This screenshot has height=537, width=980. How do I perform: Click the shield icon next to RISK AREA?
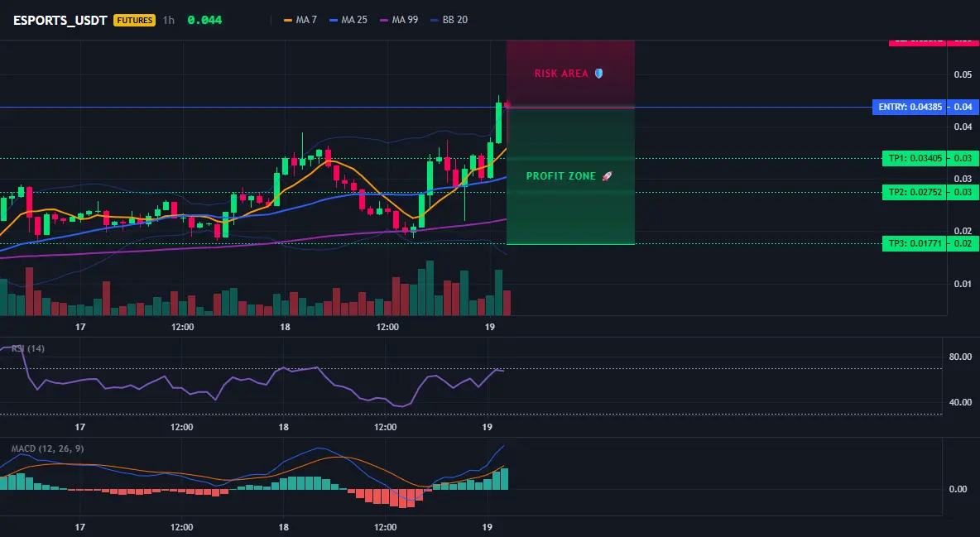click(x=598, y=73)
